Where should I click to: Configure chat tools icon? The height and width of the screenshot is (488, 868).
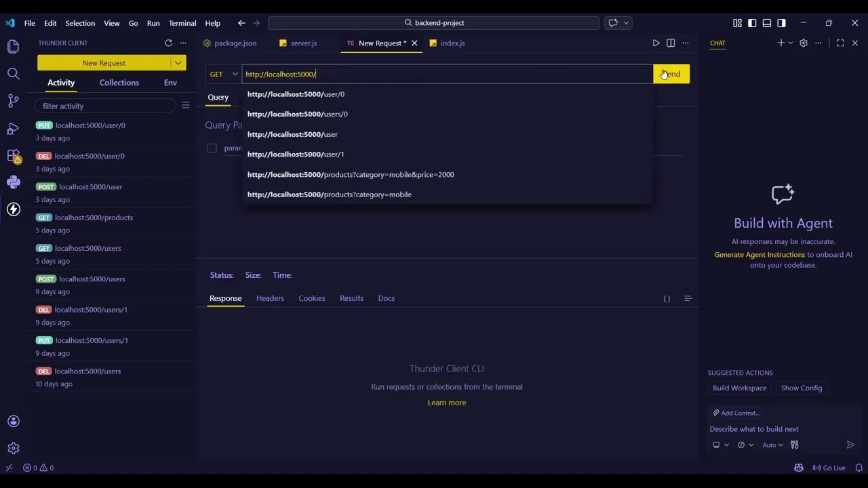point(794,445)
